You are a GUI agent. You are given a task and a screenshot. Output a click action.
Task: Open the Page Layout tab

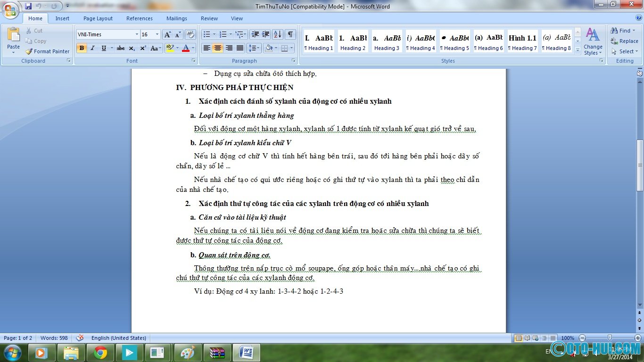(98, 18)
